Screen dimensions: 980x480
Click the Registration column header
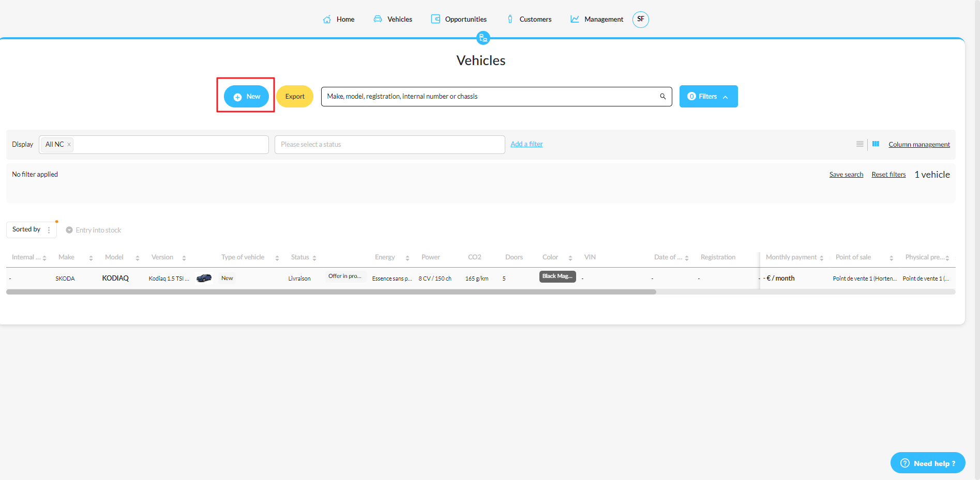[x=718, y=257]
